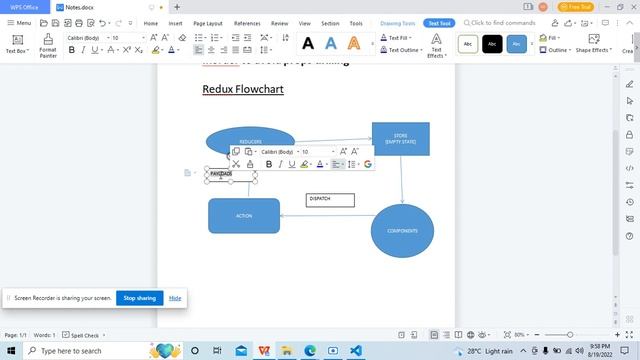
Task: Add a new tab with plus button
Action: coord(177,7)
